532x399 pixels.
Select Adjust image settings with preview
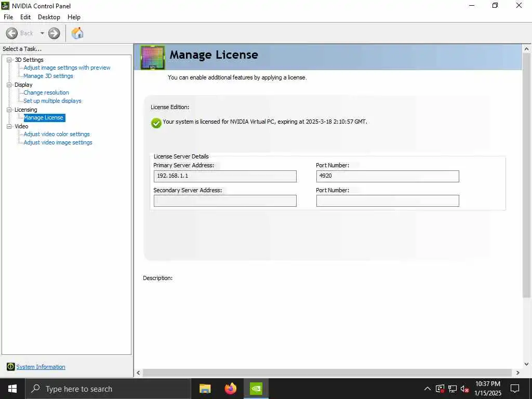tap(67, 68)
